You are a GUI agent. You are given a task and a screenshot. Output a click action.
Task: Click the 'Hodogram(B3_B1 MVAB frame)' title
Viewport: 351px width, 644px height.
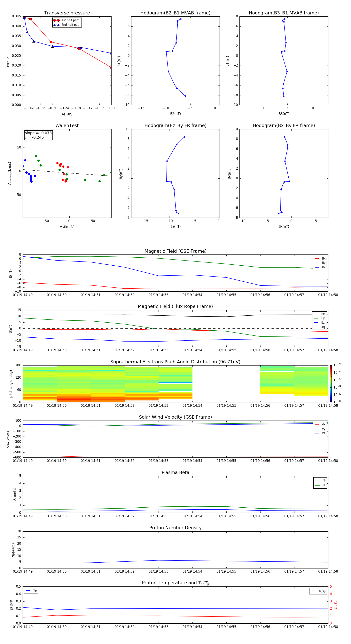(284, 13)
